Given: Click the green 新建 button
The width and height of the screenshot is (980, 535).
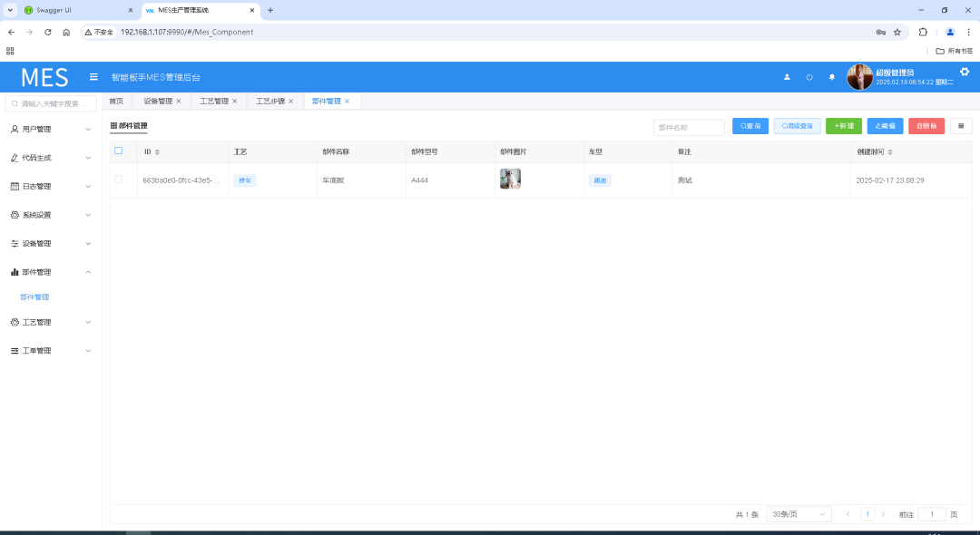Looking at the screenshot, I should [843, 126].
